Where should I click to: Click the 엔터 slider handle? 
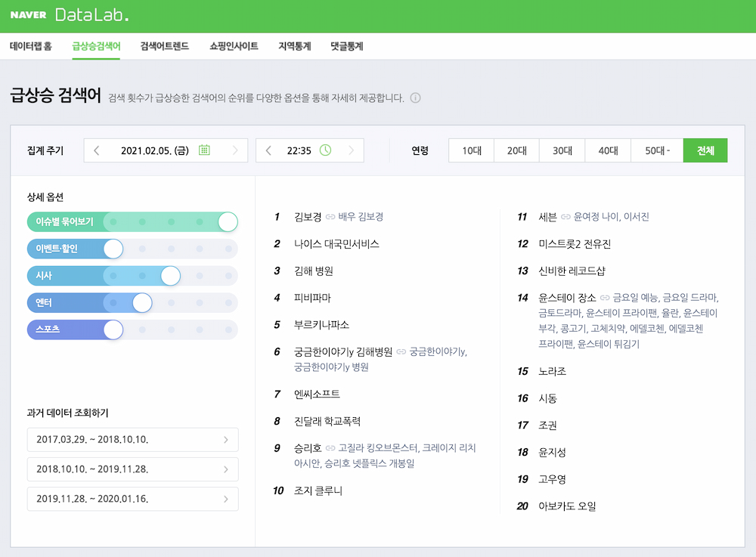click(x=142, y=302)
